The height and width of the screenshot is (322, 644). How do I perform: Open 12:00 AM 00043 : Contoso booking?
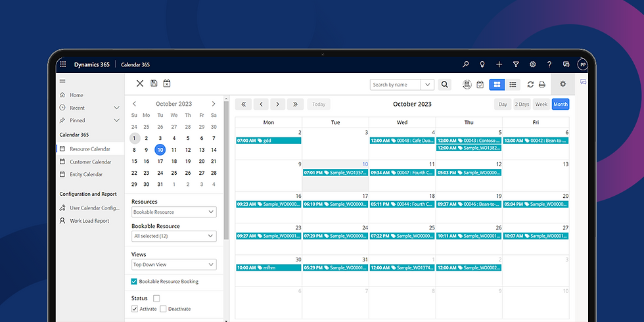click(x=469, y=141)
